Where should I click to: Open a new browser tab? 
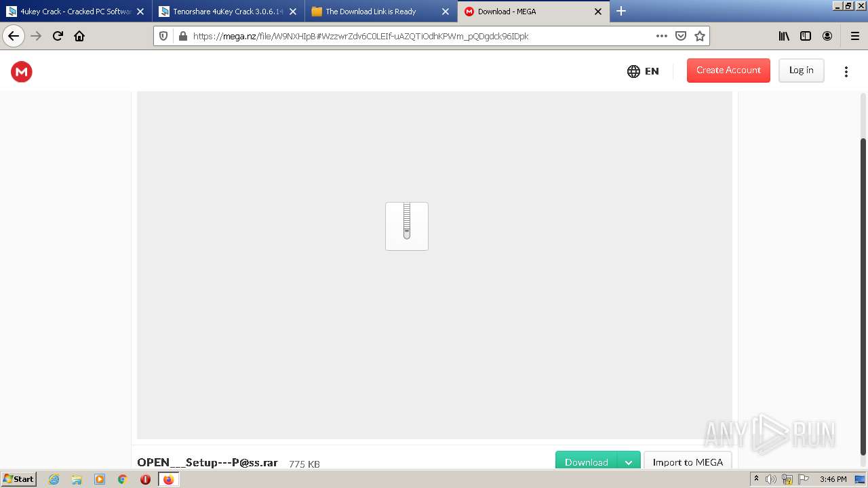pyautogui.click(x=620, y=11)
